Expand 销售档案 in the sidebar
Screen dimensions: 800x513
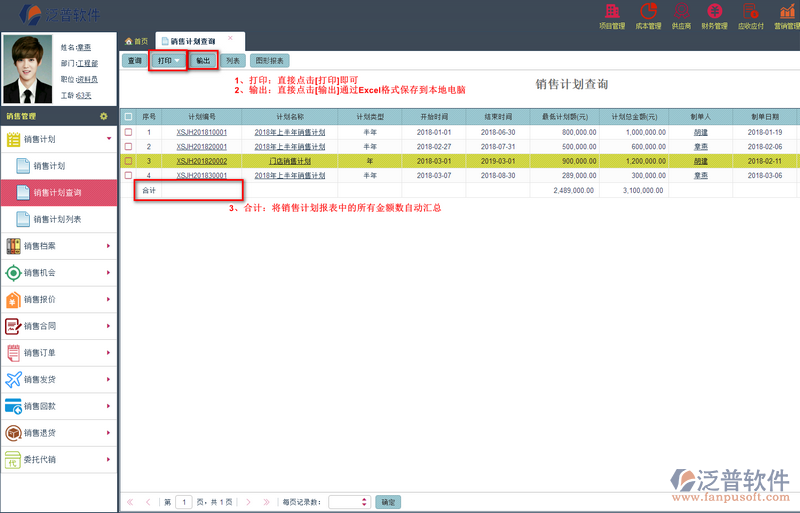(59, 245)
